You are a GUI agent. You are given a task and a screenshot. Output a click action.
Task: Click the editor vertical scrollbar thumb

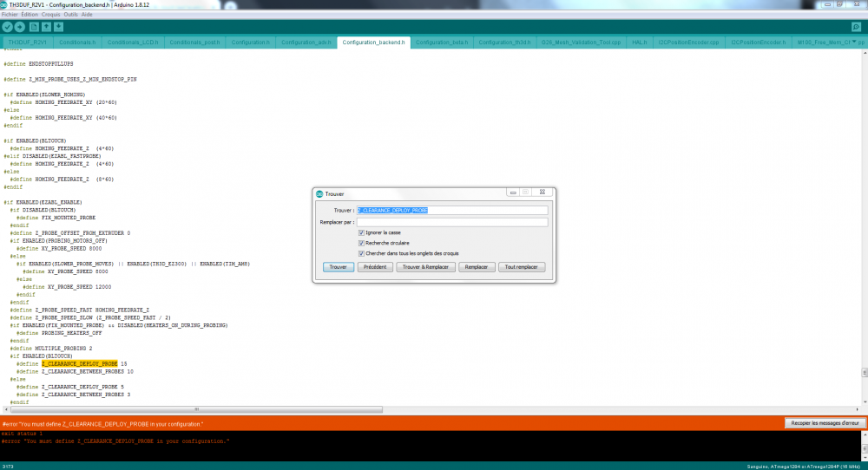tap(865, 373)
